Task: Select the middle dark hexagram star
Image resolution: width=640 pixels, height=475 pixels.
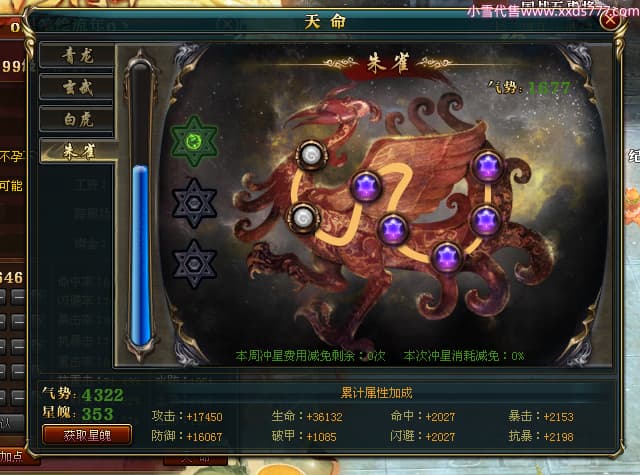Action: [x=194, y=203]
